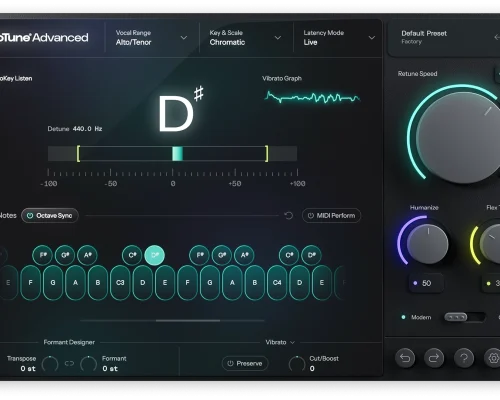Click the Retune Speed label

[x=417, y=74]
